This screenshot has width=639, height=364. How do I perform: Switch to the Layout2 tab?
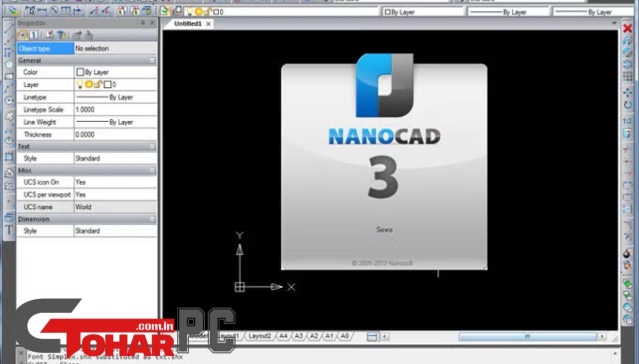pos(260,336)
